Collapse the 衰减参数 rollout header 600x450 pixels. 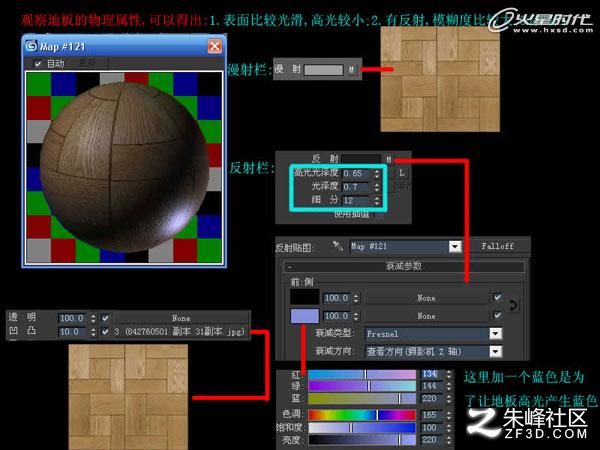(x=404, y=266)
